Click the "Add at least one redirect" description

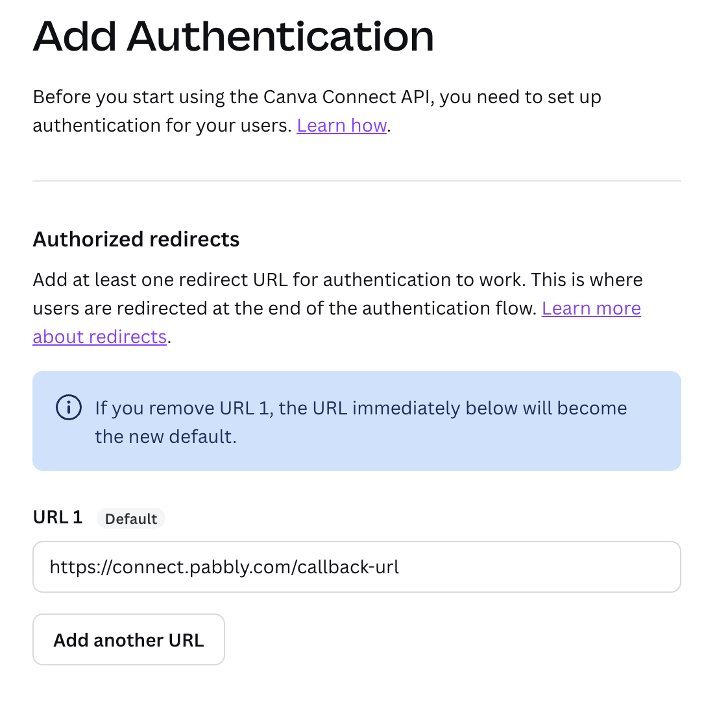click(337, 308)
